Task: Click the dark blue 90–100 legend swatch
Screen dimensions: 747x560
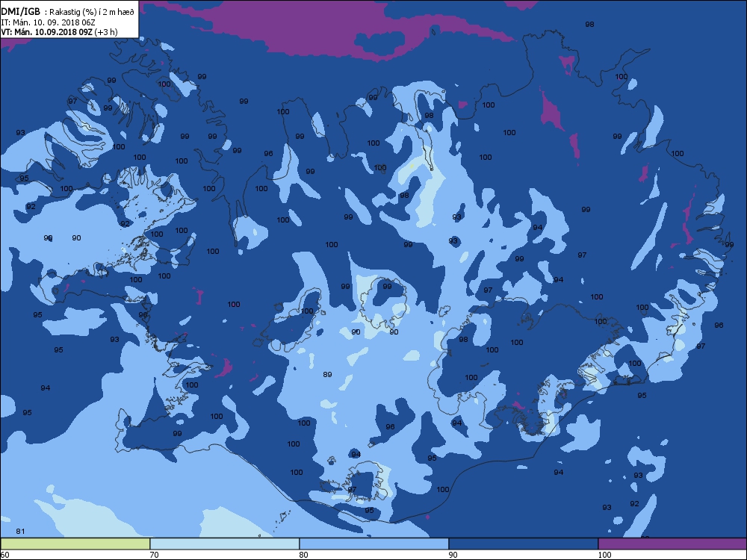Action: click(x=523, y=544)
